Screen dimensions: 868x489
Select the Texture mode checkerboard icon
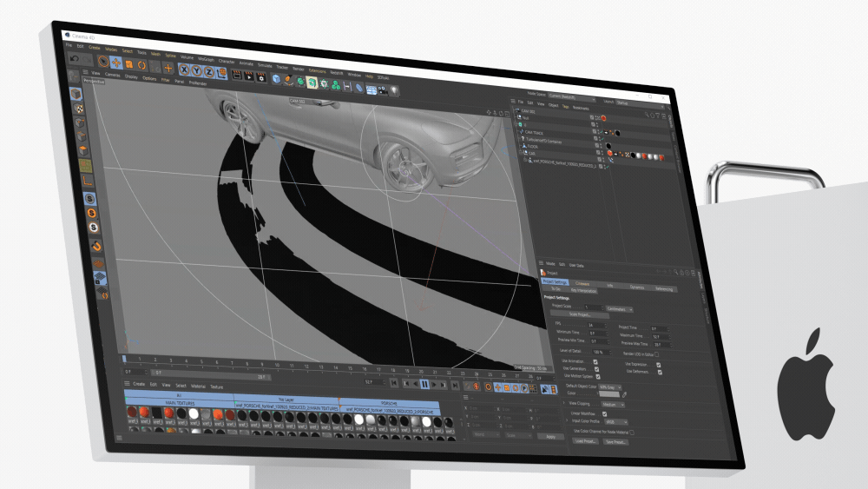(x=78, y=109)
